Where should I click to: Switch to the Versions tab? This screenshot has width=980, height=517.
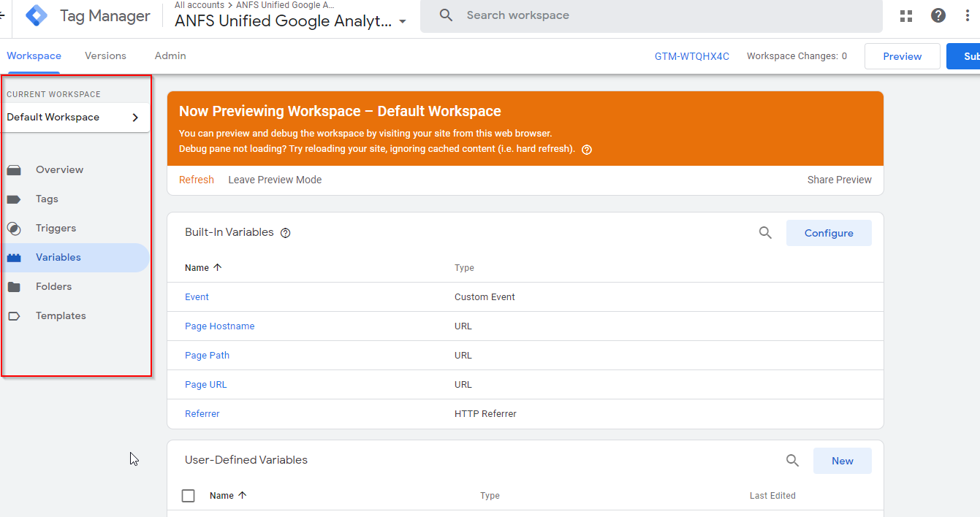pos(105,55)
